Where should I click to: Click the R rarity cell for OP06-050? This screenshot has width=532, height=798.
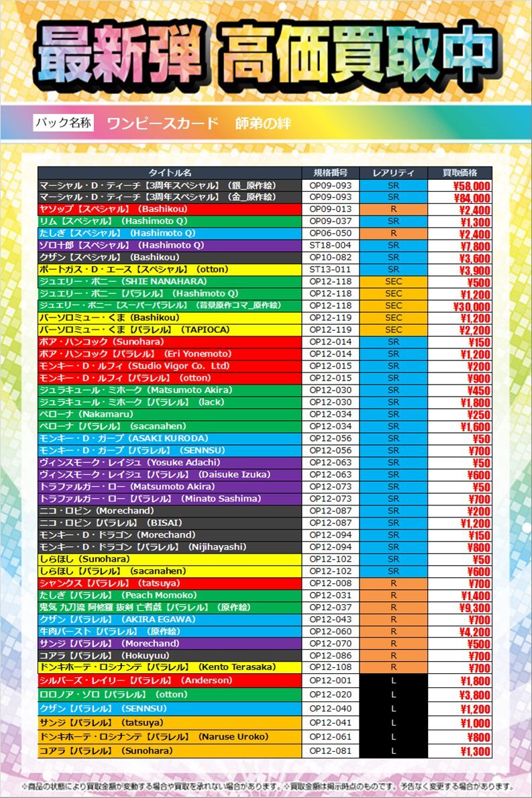(393, 233)
